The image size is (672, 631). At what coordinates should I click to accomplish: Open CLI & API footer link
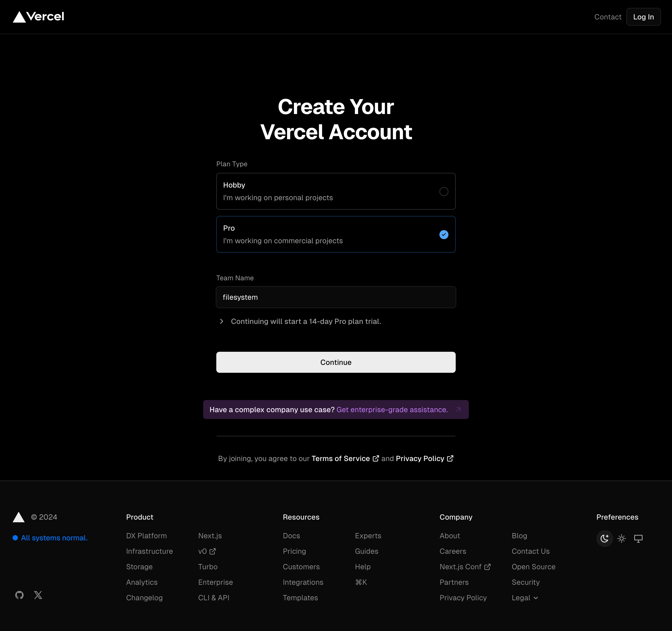click(214, 598)
